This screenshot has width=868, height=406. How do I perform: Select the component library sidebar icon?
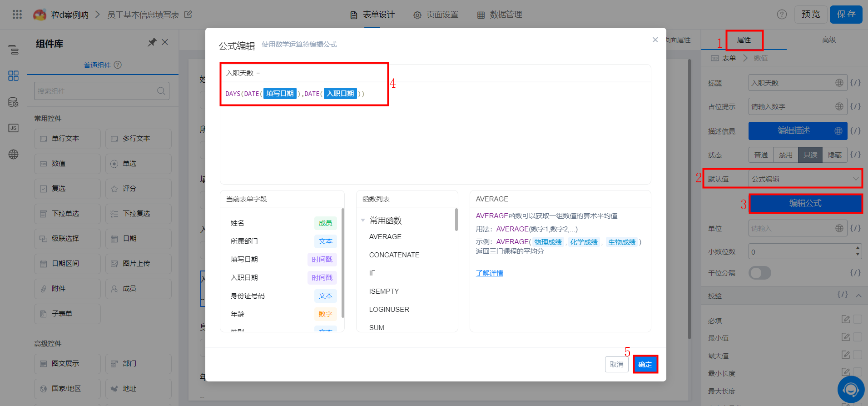14,75
